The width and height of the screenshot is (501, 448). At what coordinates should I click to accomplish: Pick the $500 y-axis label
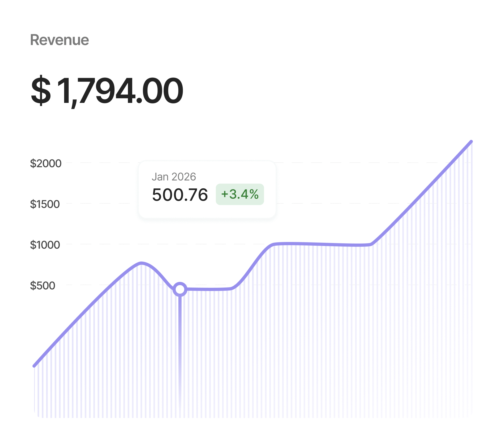(43, 286)
